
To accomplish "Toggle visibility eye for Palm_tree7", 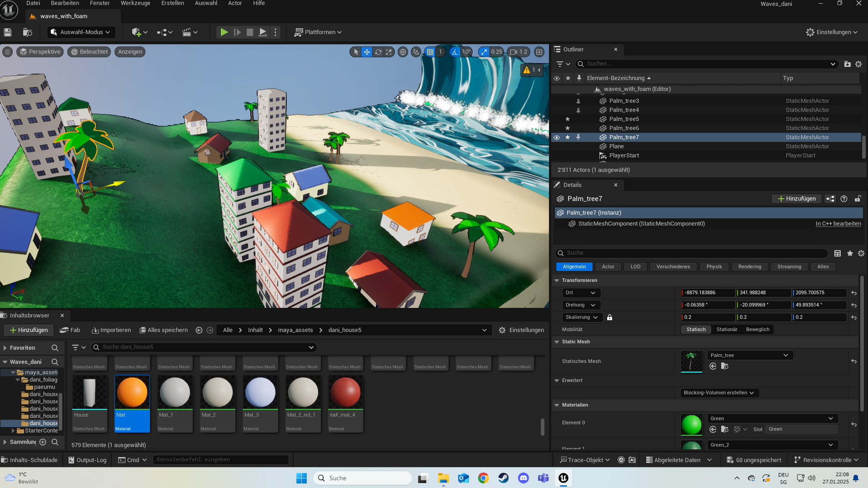I will coord(557,137).
